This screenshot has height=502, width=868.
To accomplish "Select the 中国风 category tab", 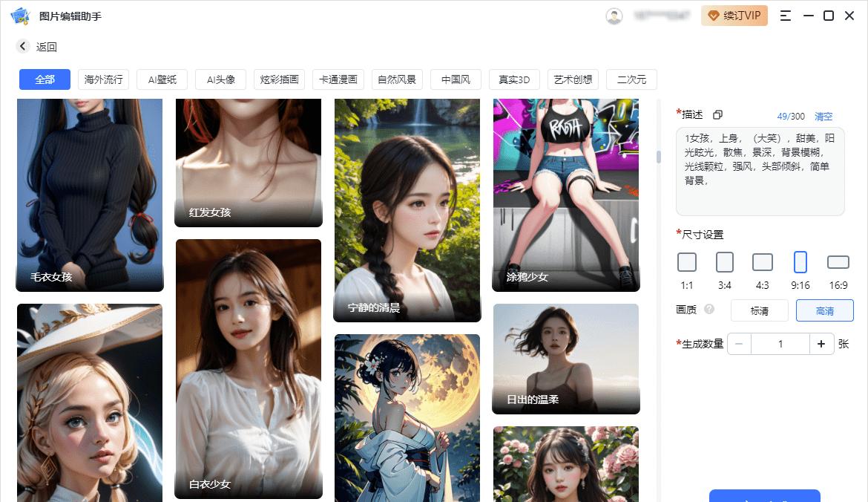I will click(x=456, y=79).
